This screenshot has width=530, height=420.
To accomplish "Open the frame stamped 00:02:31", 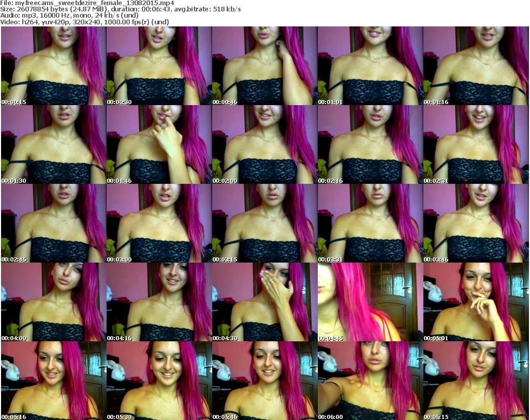I will (x=476, y=144).
